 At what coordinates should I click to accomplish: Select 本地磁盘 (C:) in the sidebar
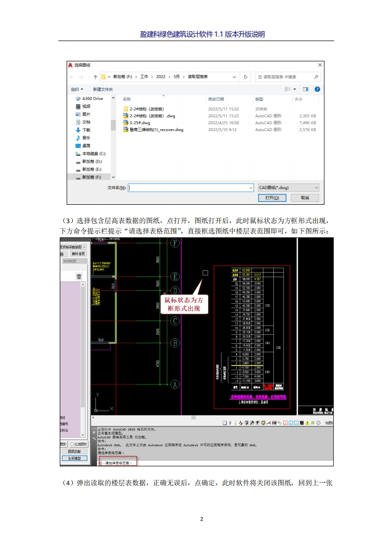point(93,153)
